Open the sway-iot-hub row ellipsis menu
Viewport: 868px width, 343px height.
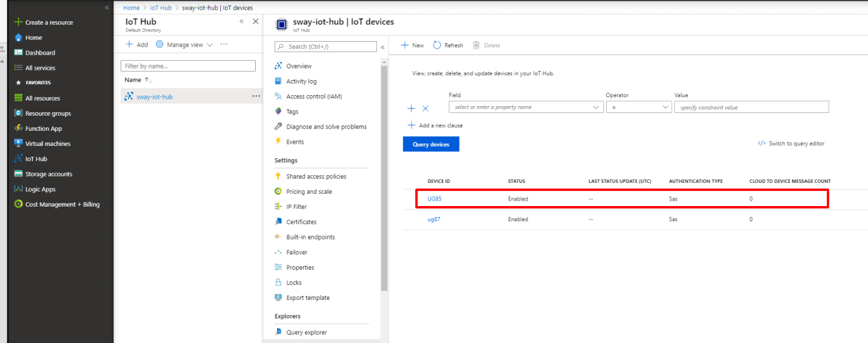click(256, 96)
